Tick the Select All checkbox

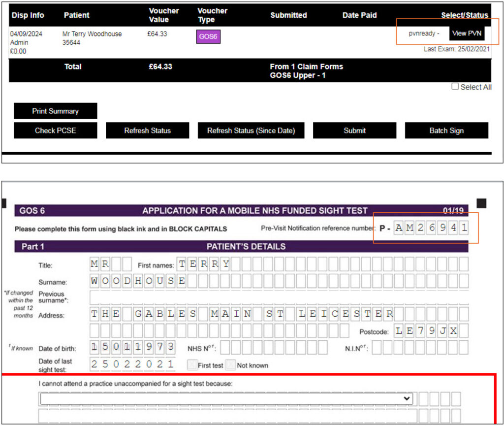[455, 87]
